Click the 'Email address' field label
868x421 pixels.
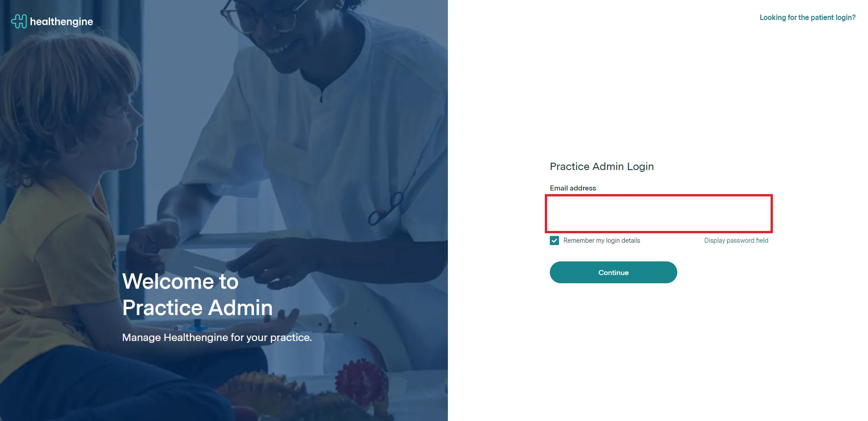(573, 188)
